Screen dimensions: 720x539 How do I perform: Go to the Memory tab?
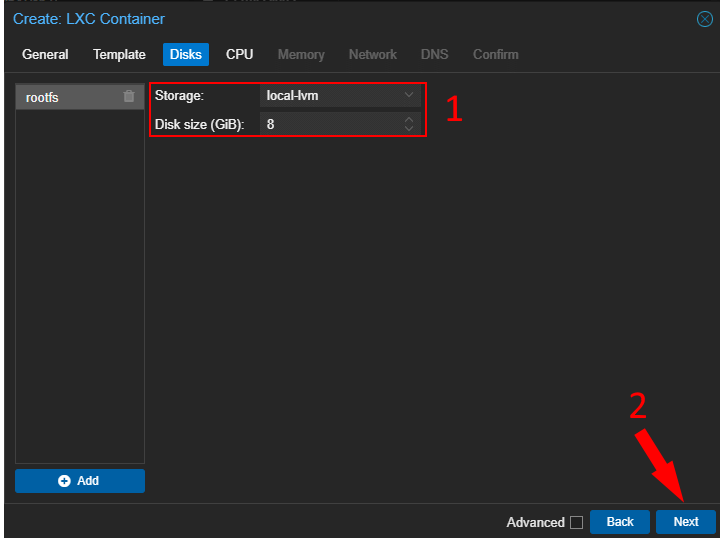pos(301,55)
